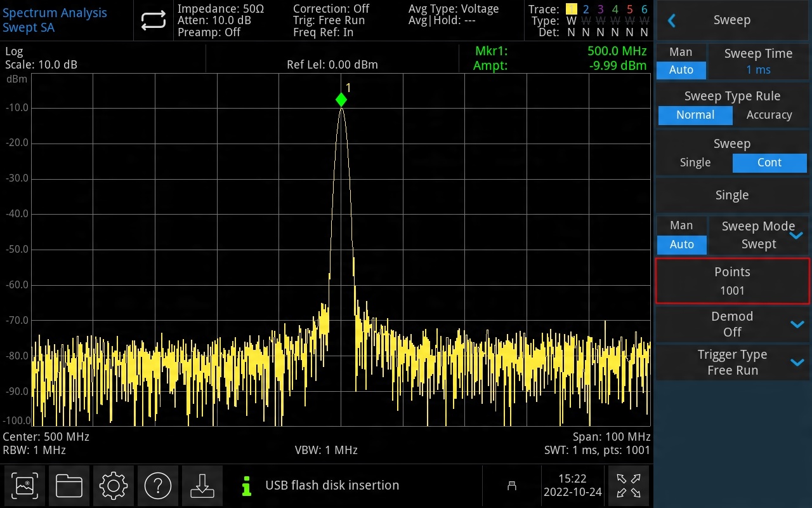Toggle full screen with the expand arrows icon
Viewport: 812px width, 508px height.
coord(628,486)
